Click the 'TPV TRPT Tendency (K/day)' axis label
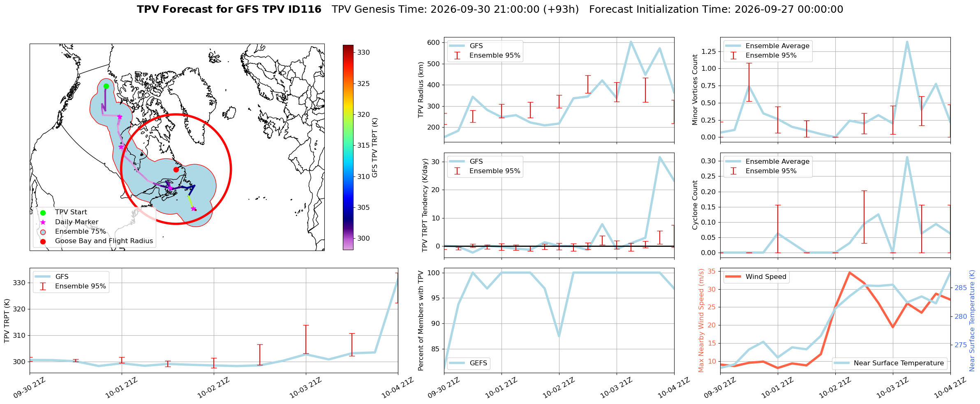Viewport: 980px width, 404px height. tap(425, 205)
